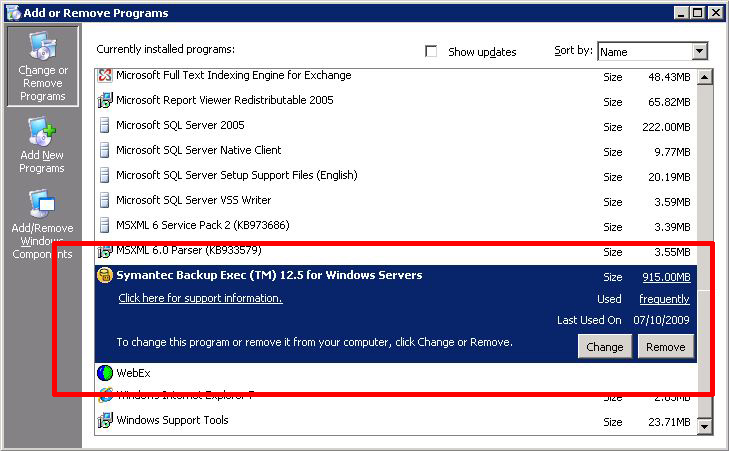Click Add or Remove Programs title bar icon

tap(13, 13)
